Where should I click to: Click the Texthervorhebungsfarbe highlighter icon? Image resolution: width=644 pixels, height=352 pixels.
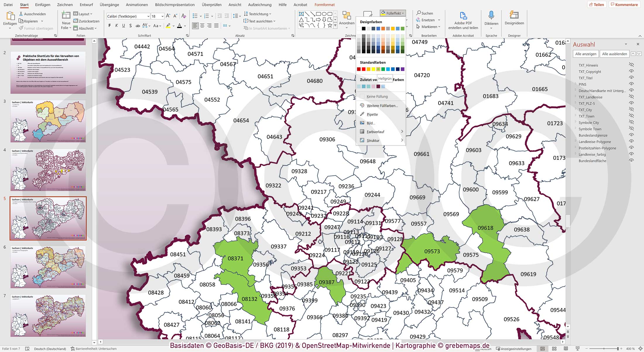click(x=168, y=25)
